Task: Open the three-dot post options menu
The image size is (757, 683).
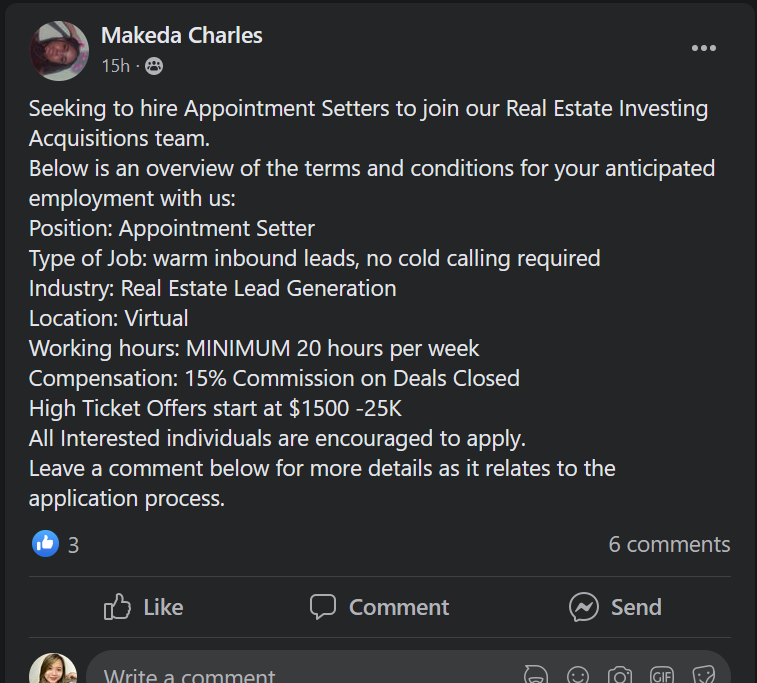Action: (703, 48)
